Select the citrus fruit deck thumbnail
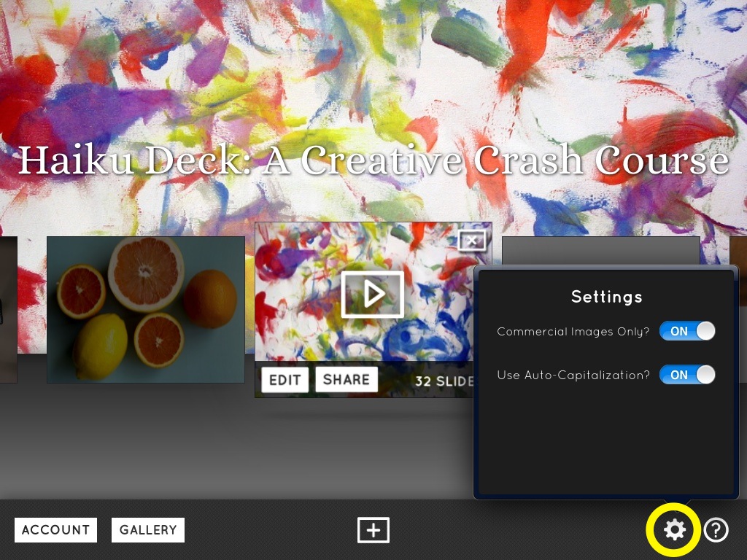747x560 pixels. click(146, 309)
